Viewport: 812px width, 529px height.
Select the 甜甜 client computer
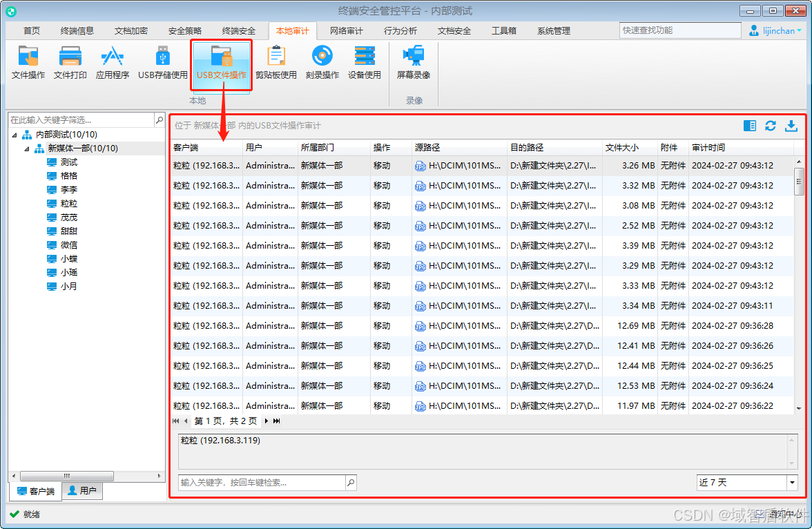[62, 231]
